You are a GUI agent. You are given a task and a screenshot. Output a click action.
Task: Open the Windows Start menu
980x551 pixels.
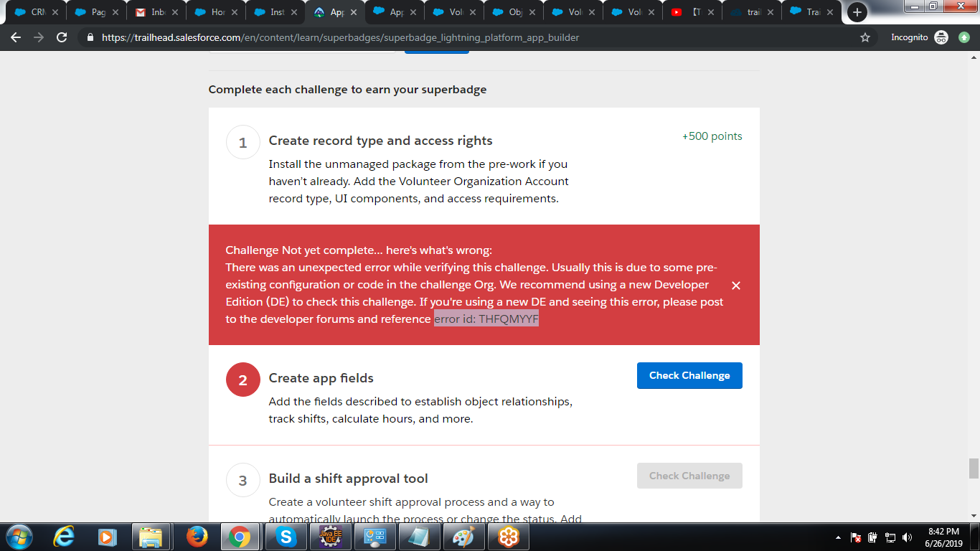point(19,537)
